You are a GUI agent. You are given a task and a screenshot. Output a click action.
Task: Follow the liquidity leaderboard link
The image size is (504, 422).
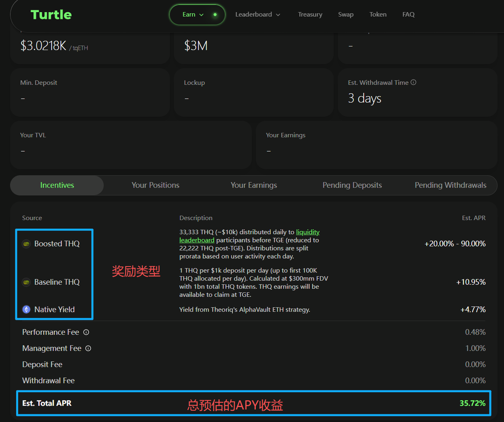(307, 232)
